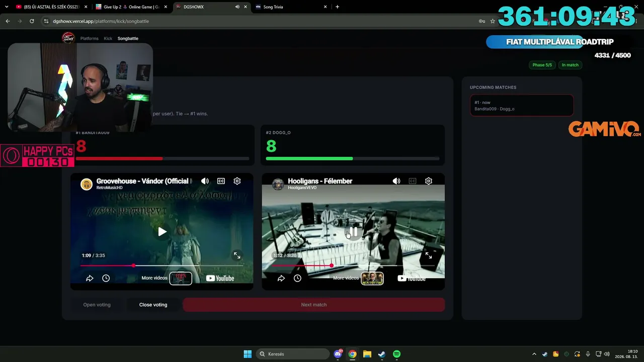Open Spotify from the taskbar
This screenshot has width=644, height=362.
coord(396,354)
